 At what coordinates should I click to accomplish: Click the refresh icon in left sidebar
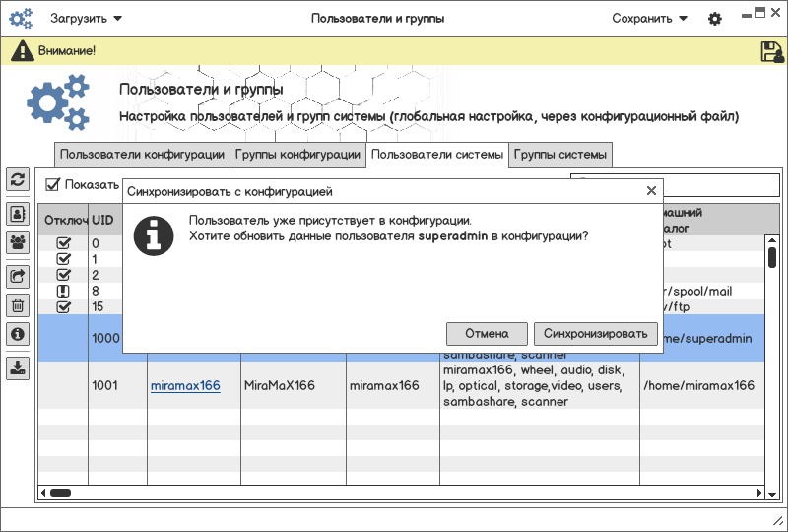pos(18,179)
